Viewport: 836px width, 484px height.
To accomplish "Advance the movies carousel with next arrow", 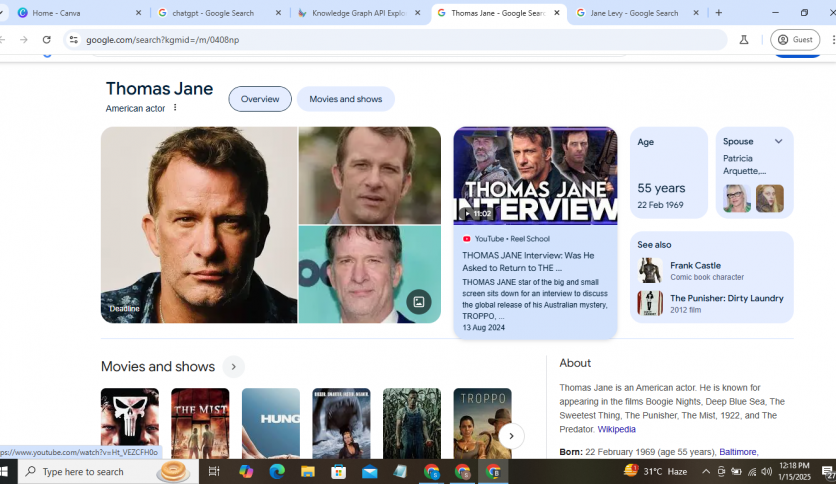I will click(511, 436).
